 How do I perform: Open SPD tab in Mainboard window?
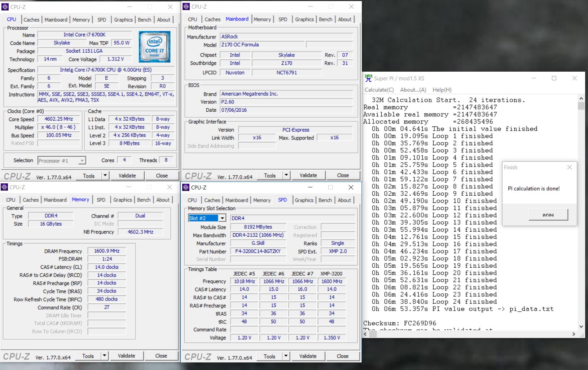(283, 19)
